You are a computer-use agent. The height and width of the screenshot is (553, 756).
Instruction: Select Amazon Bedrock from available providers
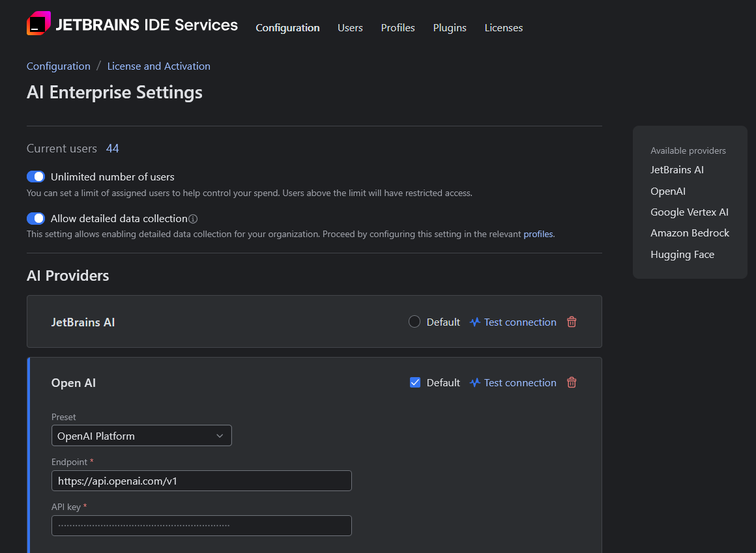[x=690, y=233]
